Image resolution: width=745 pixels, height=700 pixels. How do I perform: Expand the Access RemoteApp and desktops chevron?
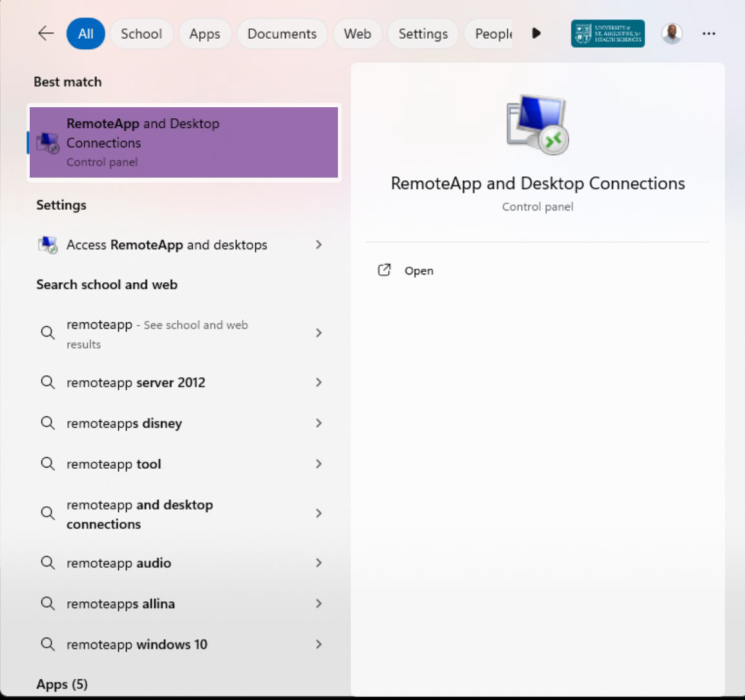click(319, 245)
